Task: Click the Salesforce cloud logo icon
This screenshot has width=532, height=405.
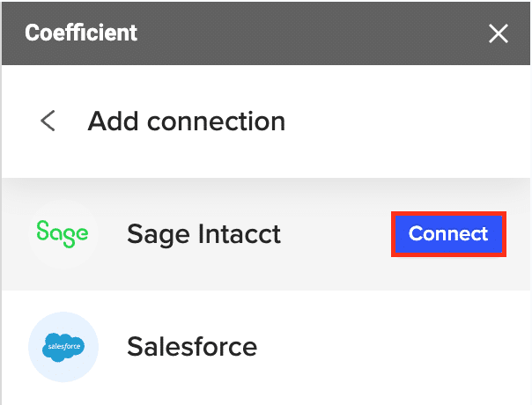Action: [63, 346]
